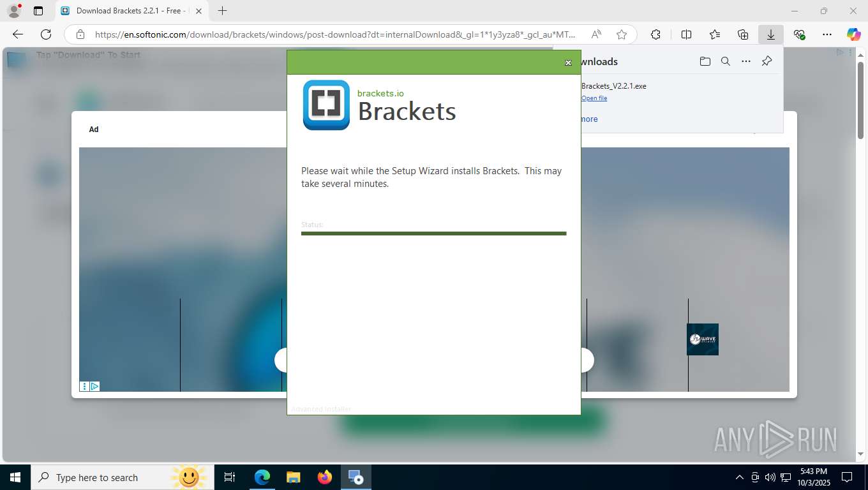Open a new browser tab
This screenshot has width=868, height=490.
[x=222, y=11]
